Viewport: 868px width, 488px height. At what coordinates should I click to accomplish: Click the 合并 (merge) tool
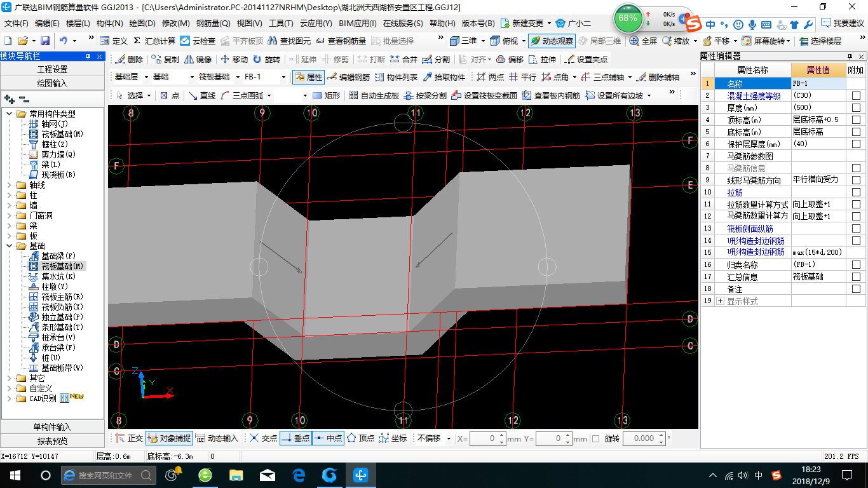[404, 60]
